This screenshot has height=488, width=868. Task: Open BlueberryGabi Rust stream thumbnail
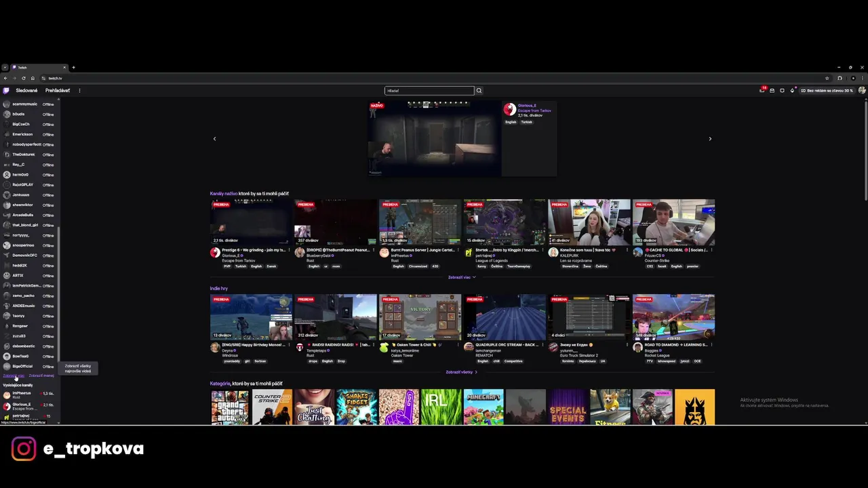(336, 222)
